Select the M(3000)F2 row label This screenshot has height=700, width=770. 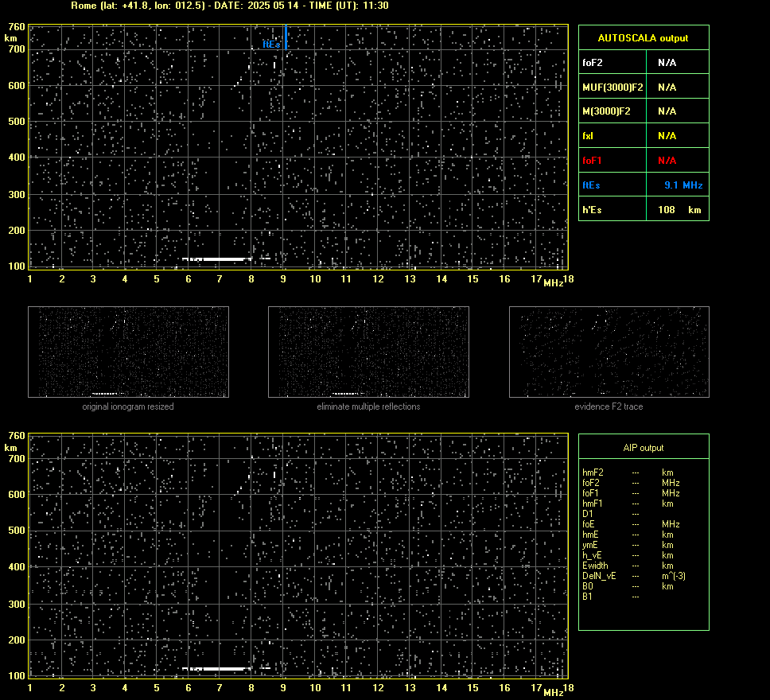[x=606, y=111]
